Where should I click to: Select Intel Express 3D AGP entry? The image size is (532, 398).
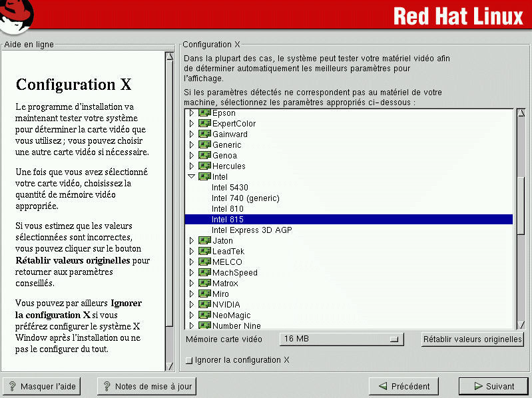click(252, 230)
